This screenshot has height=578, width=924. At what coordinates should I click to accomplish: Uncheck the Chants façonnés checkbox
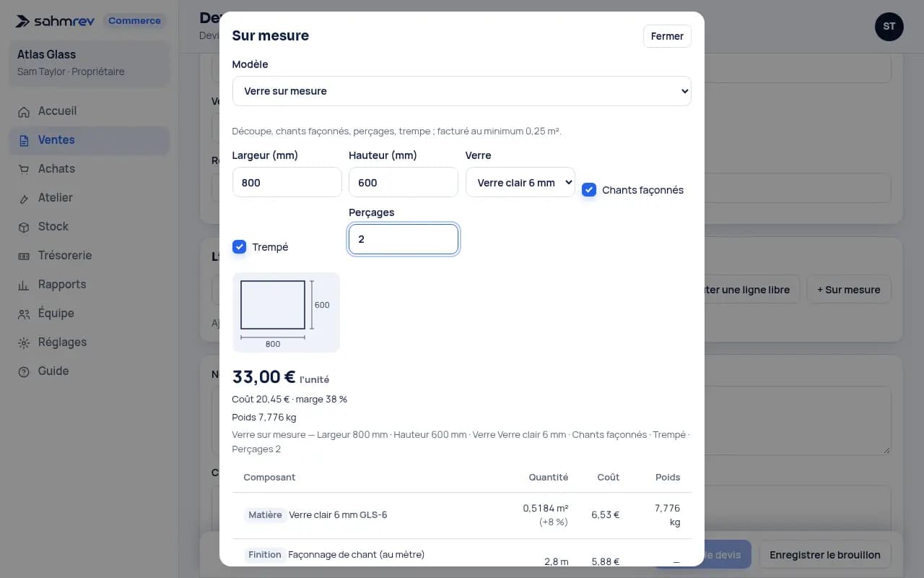click(589, 190)
